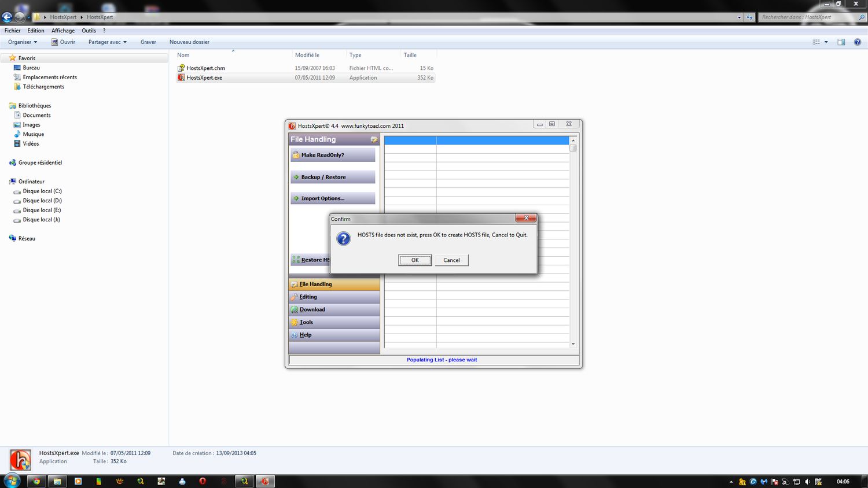868x488 pixels.
Task: Open the Musique library
Action: tap(33, 134)
